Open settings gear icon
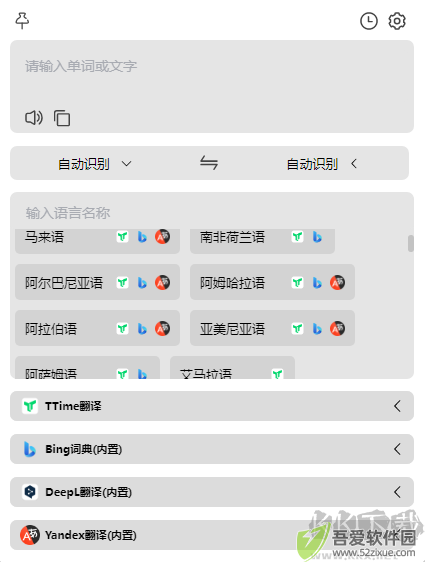Image resolution: width=425 pixels, height=562 pixels. pos(397,21)
